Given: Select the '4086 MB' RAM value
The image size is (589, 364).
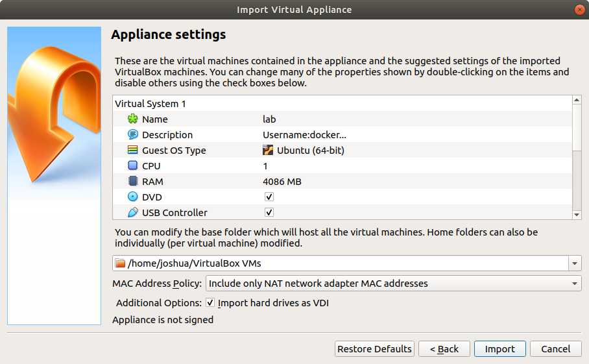Looking at the screenshot, I should click(x=282, y=182).
